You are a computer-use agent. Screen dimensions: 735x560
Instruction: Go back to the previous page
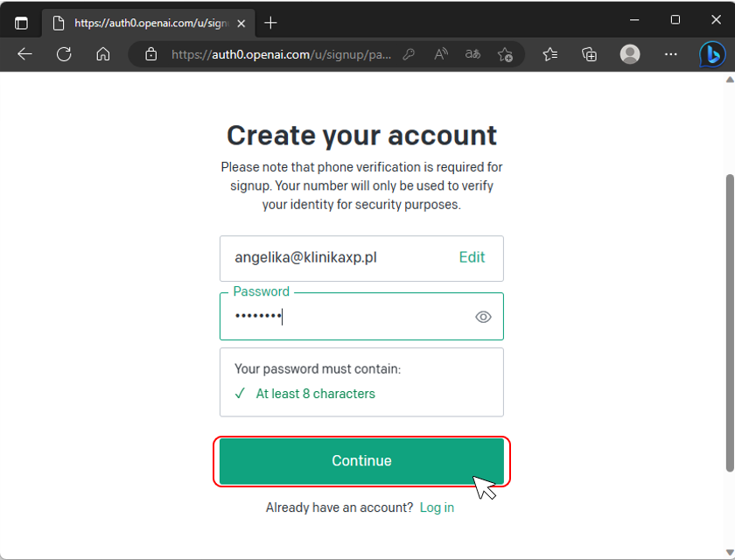(x=24, y=54)
